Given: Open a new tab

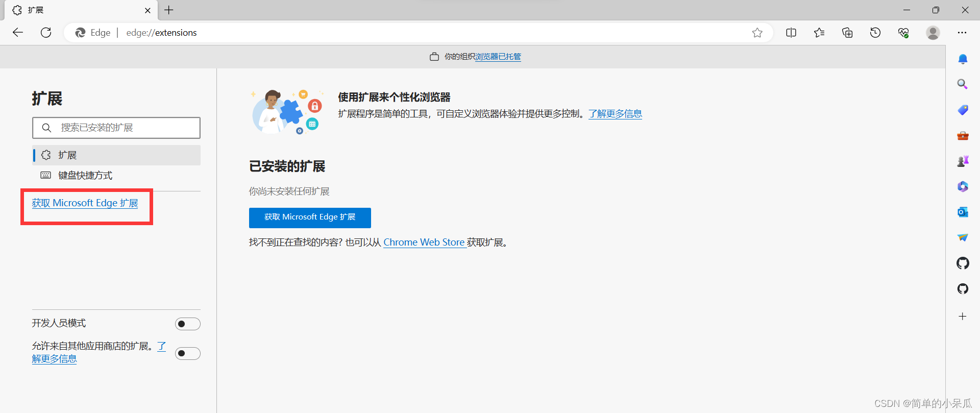Looking at the screenshot, I should (169, 10).
